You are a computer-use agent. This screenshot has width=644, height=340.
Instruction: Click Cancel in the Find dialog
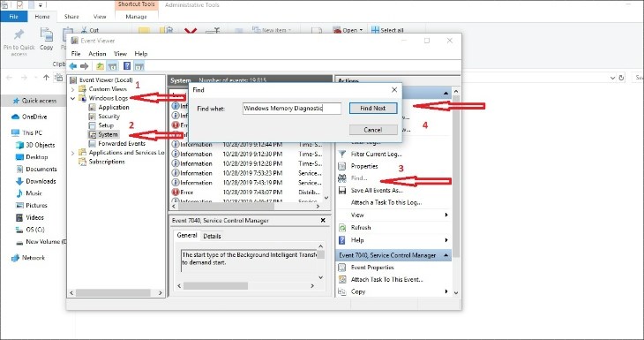pos(373,130)
